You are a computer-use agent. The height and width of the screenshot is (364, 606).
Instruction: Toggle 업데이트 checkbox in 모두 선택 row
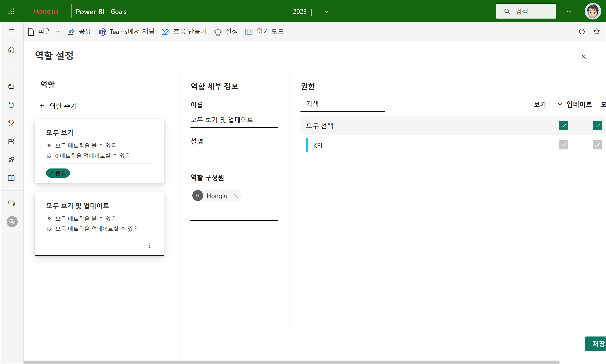click(597, 126)
